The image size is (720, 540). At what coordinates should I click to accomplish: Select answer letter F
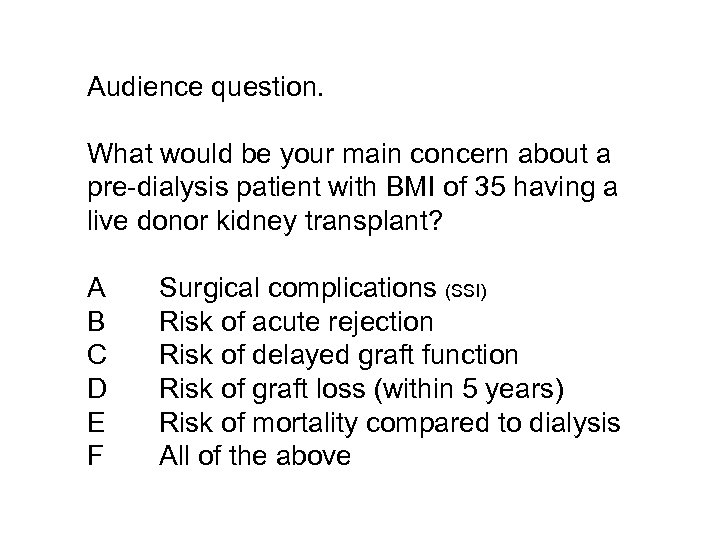click(x=96, y=457)
